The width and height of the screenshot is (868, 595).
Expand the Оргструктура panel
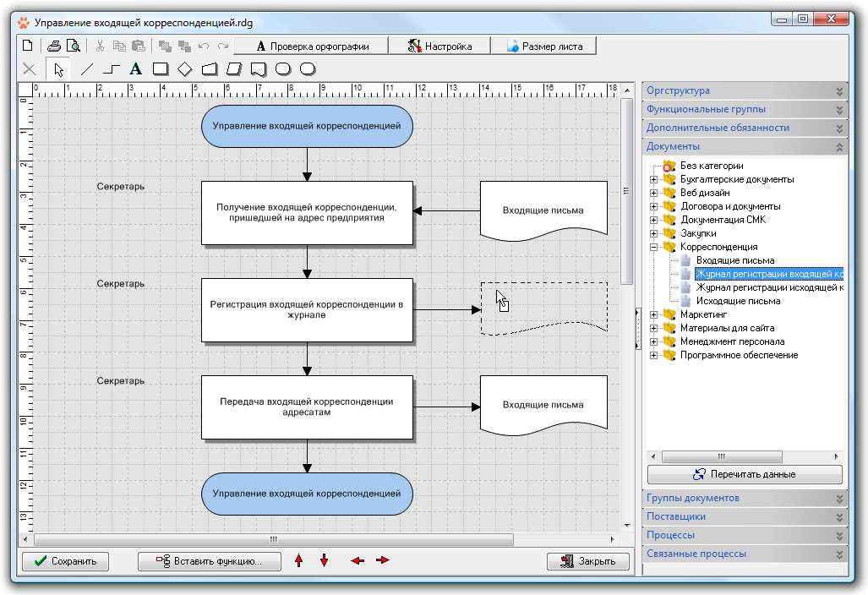tap(745, 90)
